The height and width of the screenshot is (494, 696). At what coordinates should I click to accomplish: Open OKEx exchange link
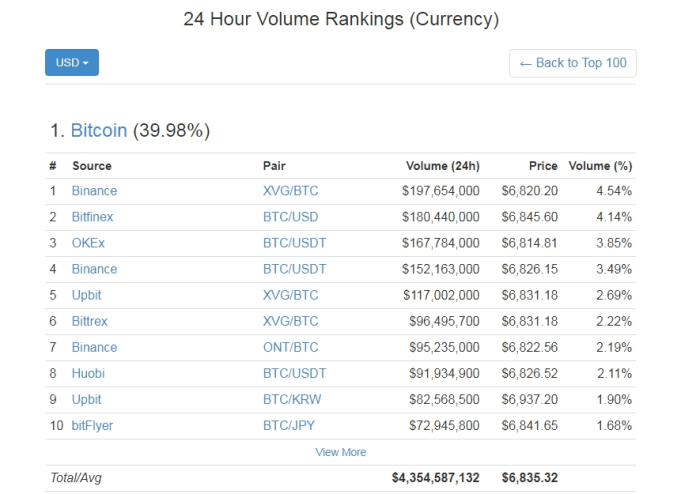tap(88, 243)
